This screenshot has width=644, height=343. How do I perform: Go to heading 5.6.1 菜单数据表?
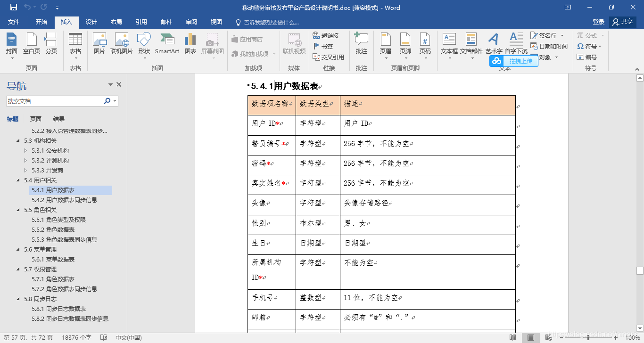[x=53, y=259]
